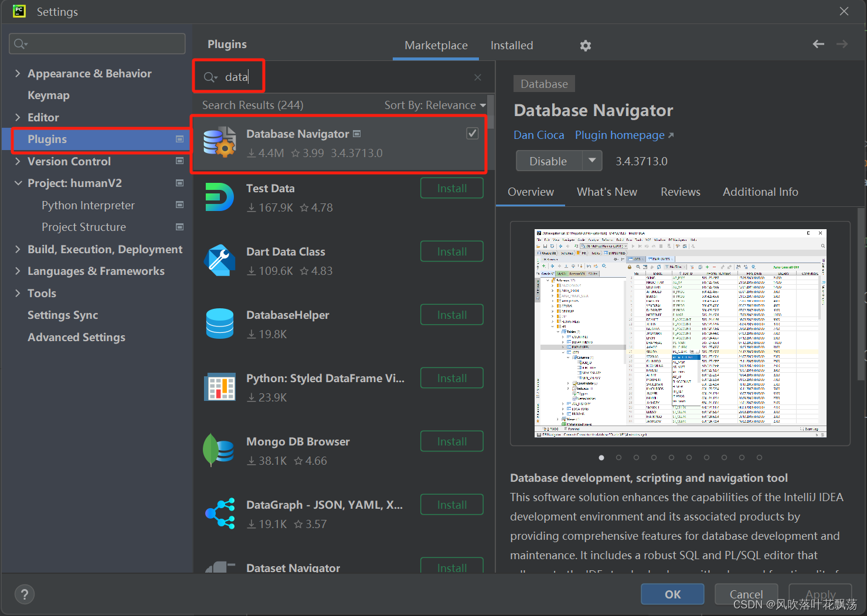Viewport: 867px width, 616px height.
Task: Install the DataGraph plugin
Action: pyautogui.click(x=451, y=505)
